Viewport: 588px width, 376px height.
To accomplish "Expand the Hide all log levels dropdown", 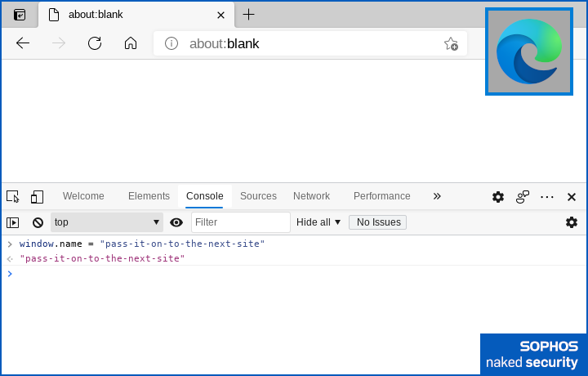I will pyautogui.click(x=318, y=222).
